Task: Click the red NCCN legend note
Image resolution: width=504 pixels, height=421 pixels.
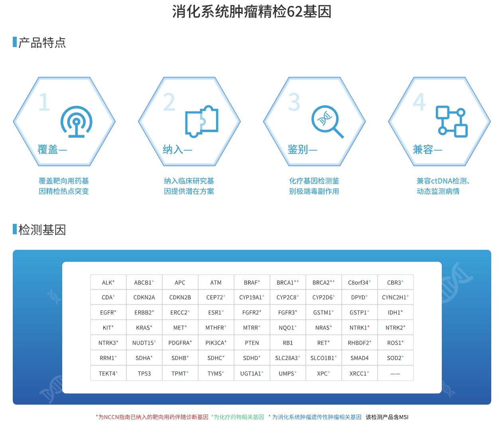Action: click(x=152, y=417)
